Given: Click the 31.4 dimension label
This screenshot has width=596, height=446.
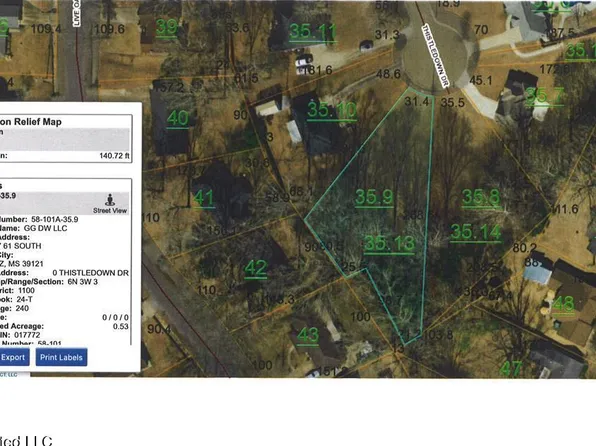Looking at the screenshot, I should [417, 101].
